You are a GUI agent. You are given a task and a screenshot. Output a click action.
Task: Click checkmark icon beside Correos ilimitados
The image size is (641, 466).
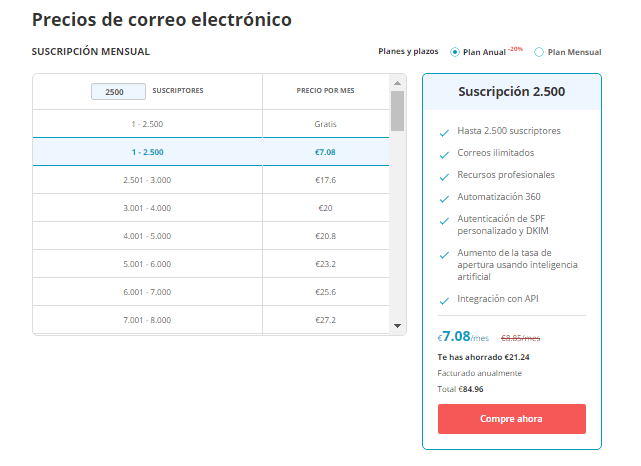pyautogui.click(x=444, y=153)
